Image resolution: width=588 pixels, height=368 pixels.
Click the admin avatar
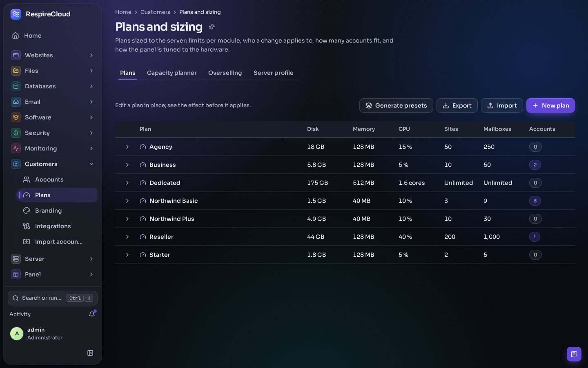click(x=17, y=334)
